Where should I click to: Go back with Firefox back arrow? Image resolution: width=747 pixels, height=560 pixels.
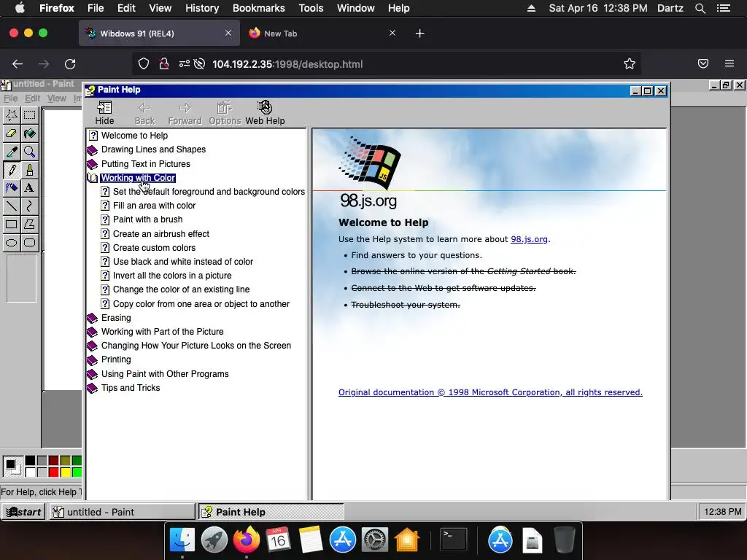(18, 64)
